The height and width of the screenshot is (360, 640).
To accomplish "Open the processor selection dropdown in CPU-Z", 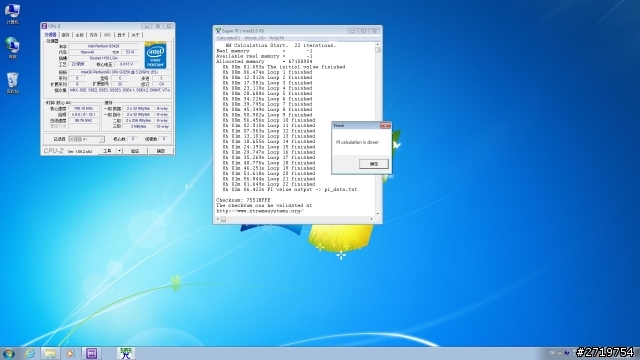I will [x=87, y=139].
